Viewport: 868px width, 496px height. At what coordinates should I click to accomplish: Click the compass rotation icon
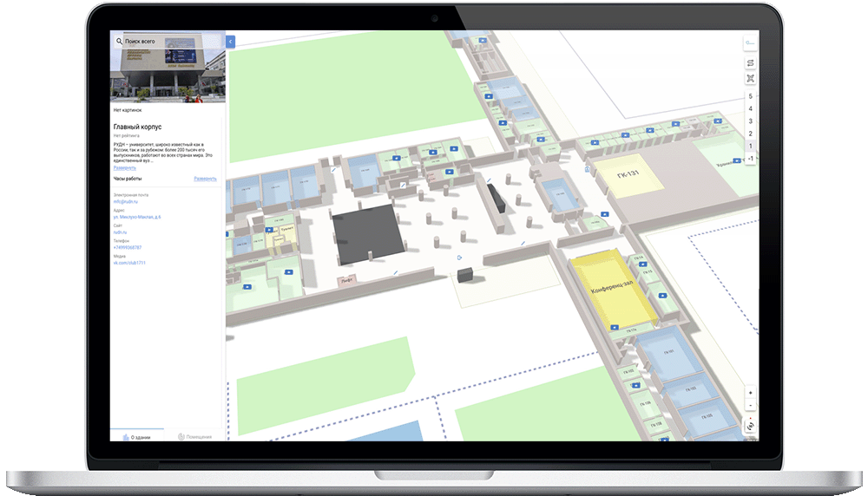[750, 426]
